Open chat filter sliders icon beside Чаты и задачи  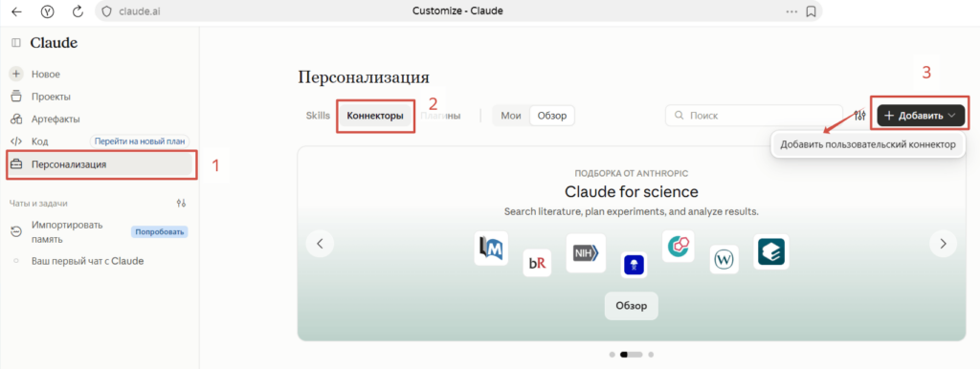181,204
